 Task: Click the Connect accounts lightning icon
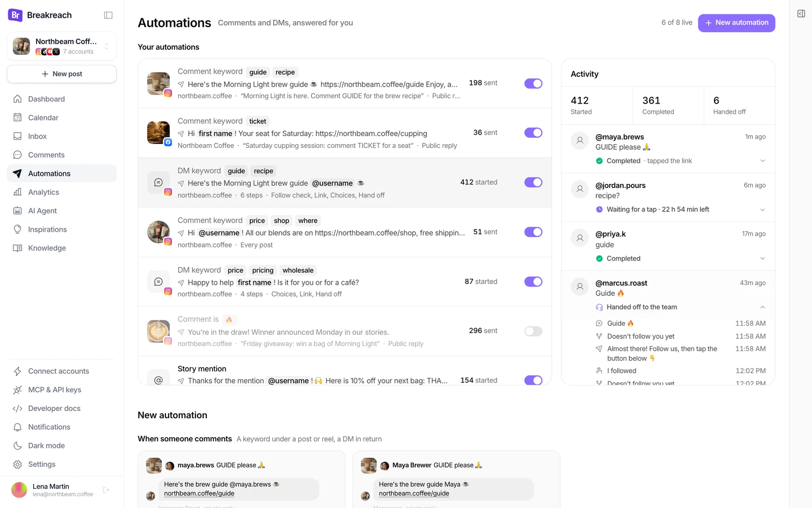point(17,371)
